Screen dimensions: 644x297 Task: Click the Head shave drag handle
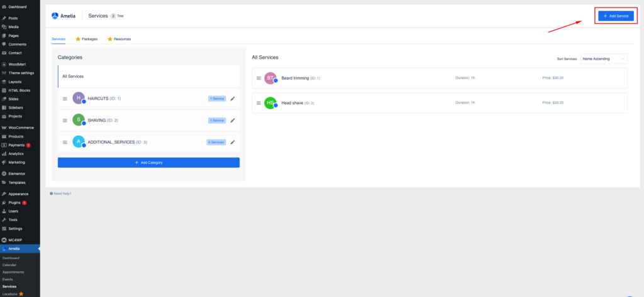258,103
